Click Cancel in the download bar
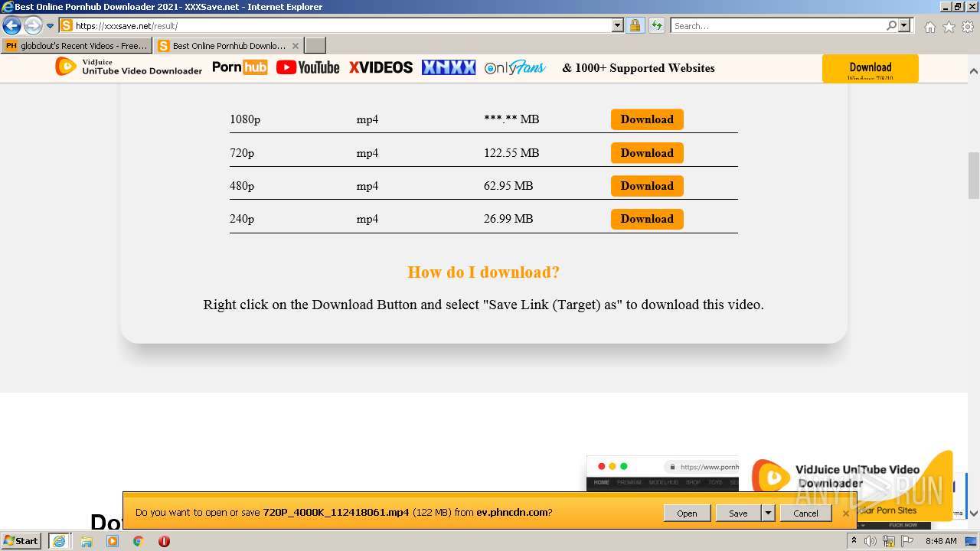 805,514
